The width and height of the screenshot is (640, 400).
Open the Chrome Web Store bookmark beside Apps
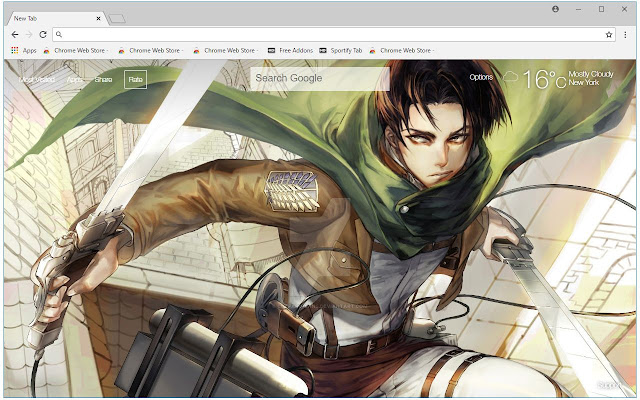pos(76,51)
